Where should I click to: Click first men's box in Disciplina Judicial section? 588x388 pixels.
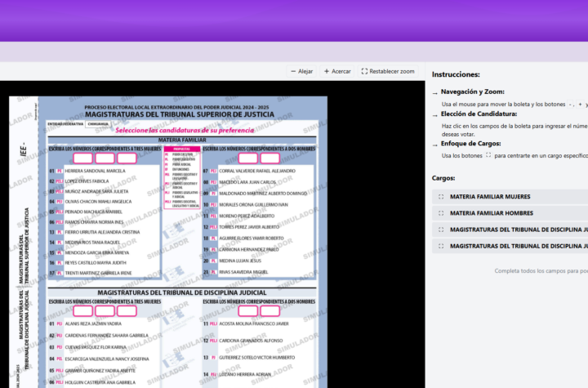point(247,311)
